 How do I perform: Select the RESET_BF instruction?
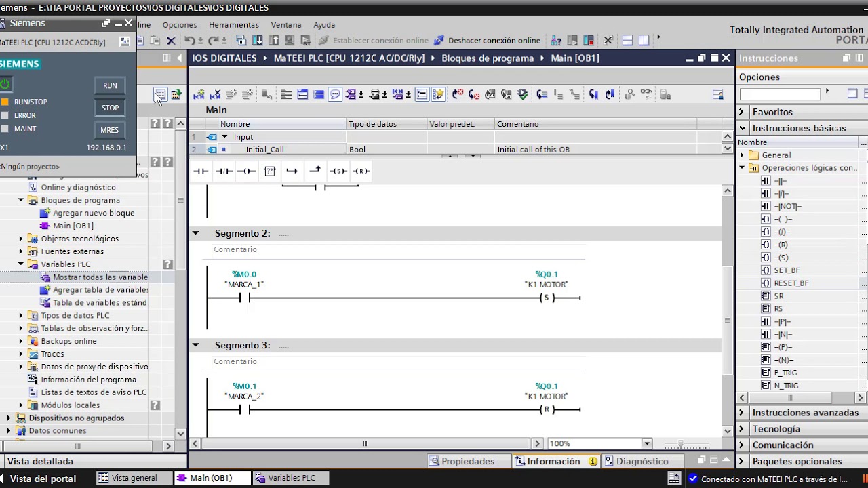point(791,283)
